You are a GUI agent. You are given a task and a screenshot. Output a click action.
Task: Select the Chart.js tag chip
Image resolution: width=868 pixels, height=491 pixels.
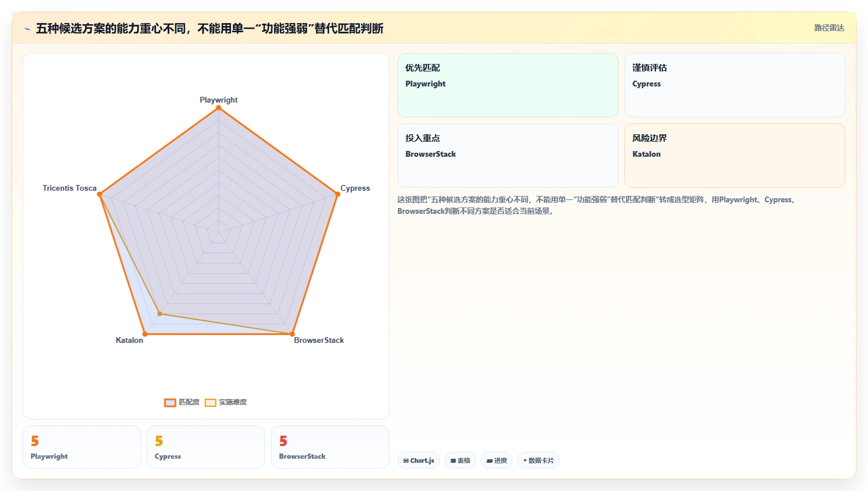(x=419, y=460)
